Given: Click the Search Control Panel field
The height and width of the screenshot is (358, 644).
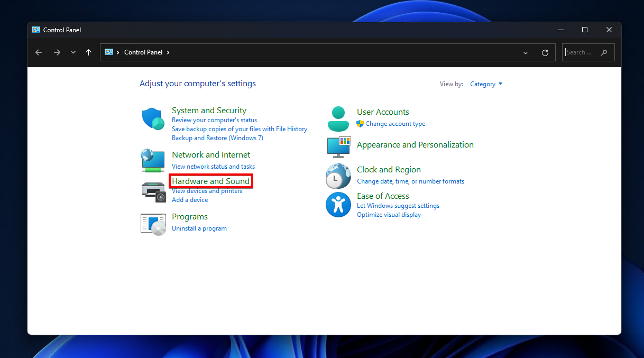Looking at the screenshot, I should (582, 52).
